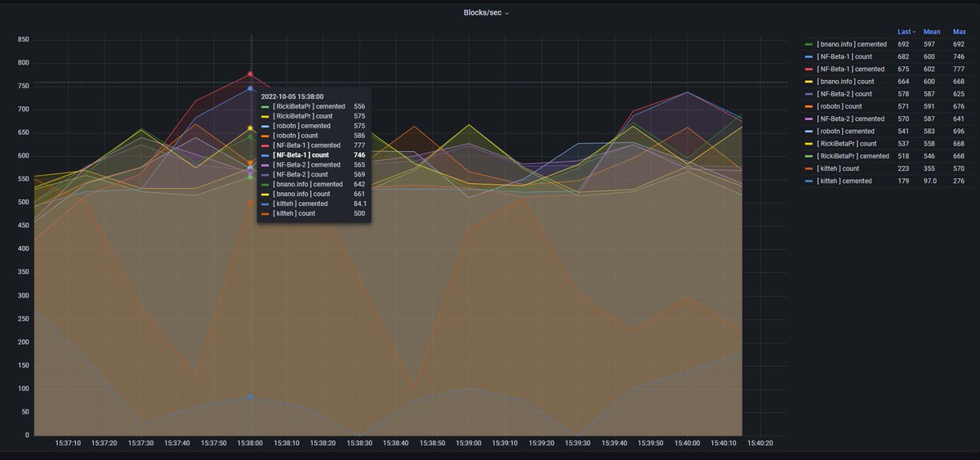Image resolution: width=980 pixels, height=460 pixels.
Task: Click the Max value 746 for NF-Beta-1 count
Action: click(959, 56)
